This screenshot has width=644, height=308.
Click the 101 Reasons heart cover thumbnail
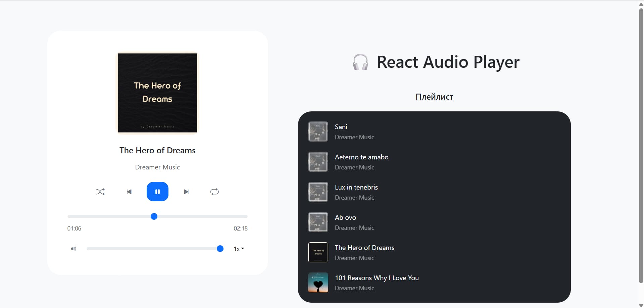click(318, 283)
